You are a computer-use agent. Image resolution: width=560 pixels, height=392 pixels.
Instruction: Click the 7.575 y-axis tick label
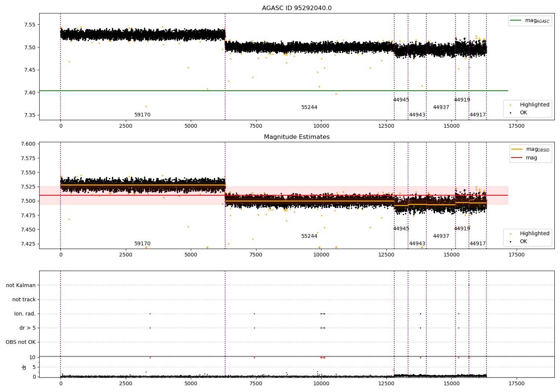(x=28, y=158)
